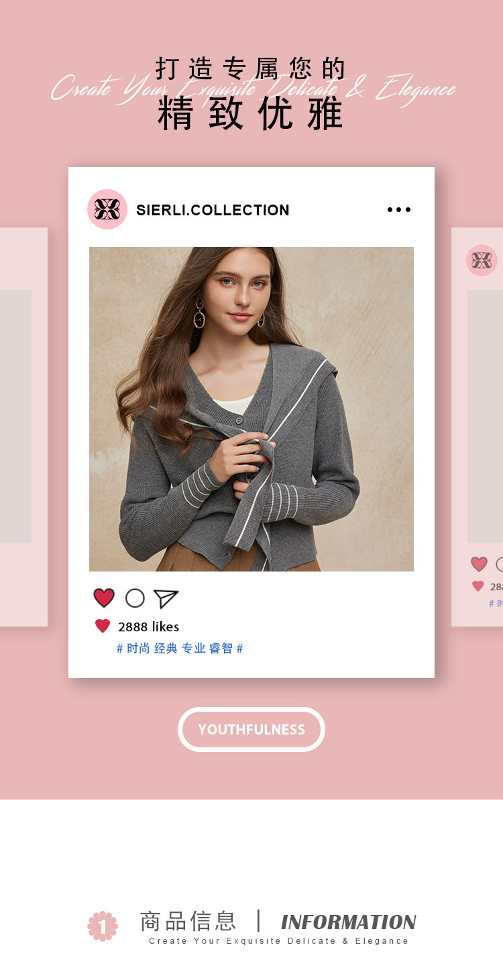
Task: Select the partially visible left post card
Action: (23, 427)
